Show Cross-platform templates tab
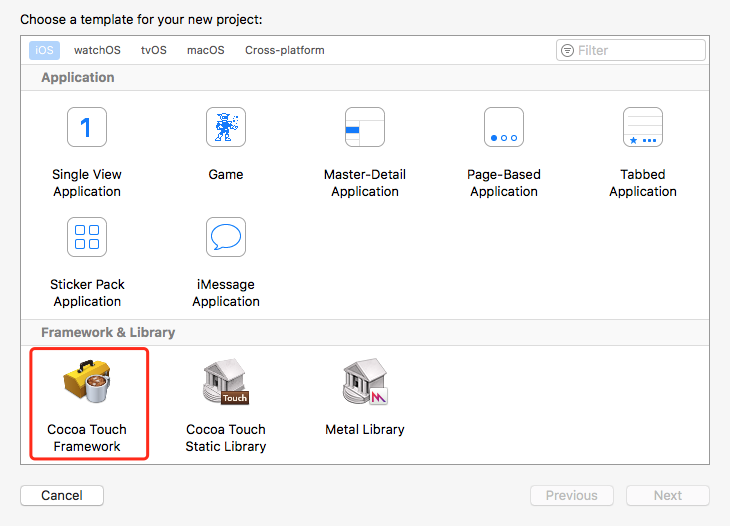This screenshot has height=526, width=730. point(285,50)
